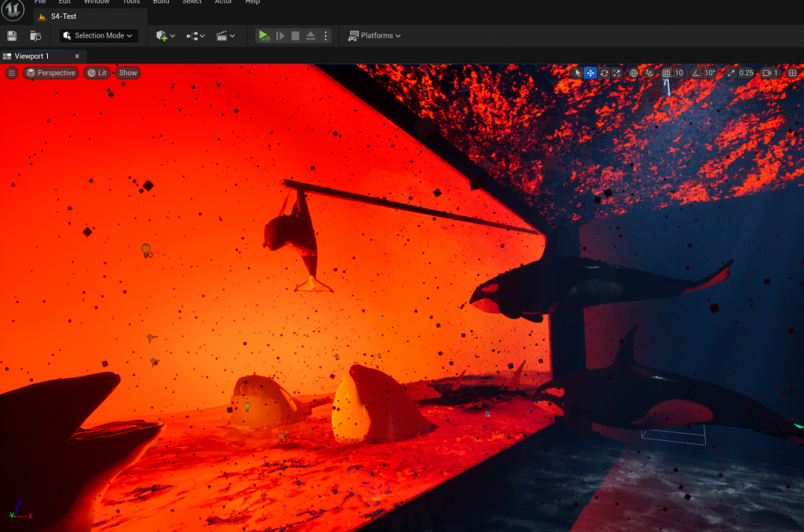
Task: Click the XYZ axis gizmo in viewport corner
Action: pos(20,511)
